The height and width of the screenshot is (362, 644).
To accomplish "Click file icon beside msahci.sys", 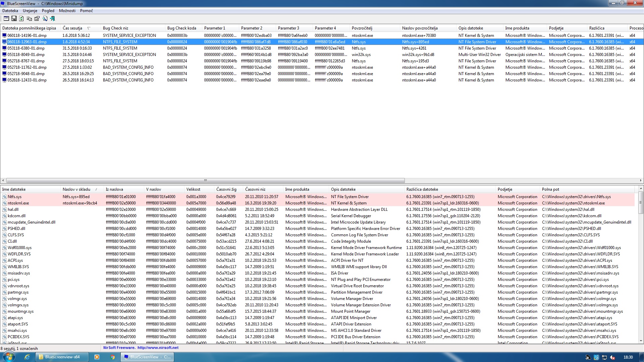I will 4,330.
